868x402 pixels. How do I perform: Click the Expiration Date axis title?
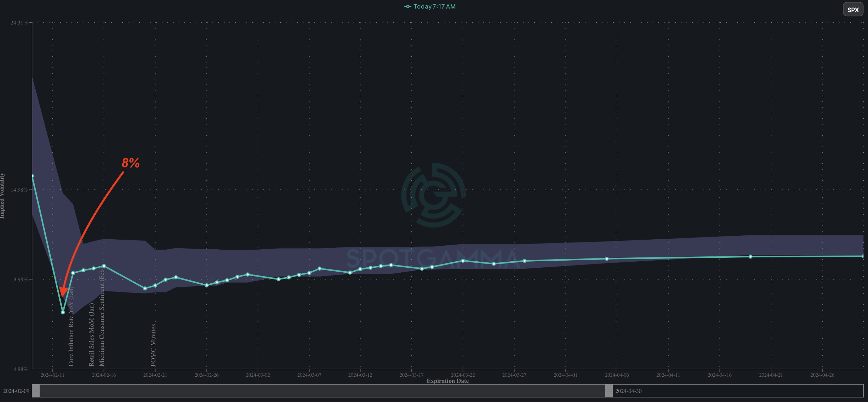pyautogui.click(x=447, y=381)
